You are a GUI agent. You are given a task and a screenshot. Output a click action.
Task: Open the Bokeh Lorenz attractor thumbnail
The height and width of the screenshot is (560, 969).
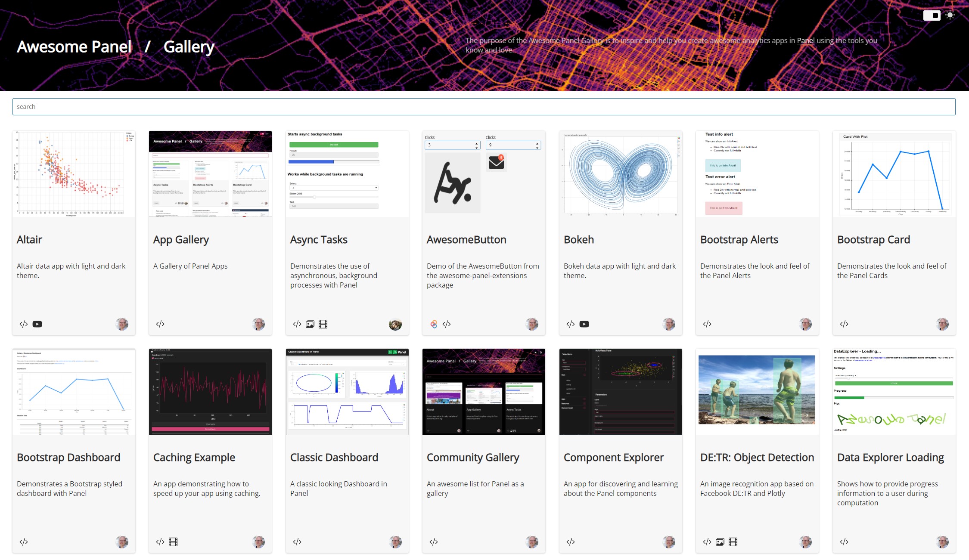click(x=620, y=173)
